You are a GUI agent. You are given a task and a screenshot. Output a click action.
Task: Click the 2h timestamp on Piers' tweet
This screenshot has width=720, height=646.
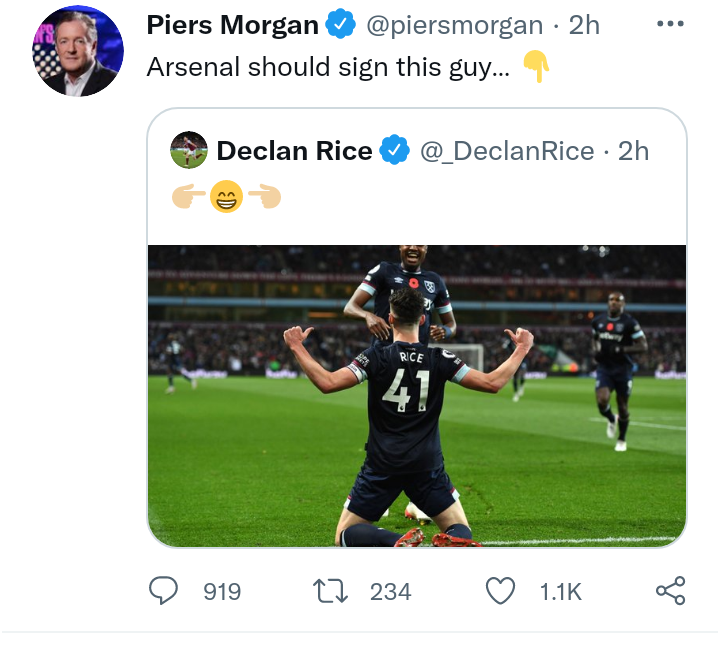[x=584, y=26]
